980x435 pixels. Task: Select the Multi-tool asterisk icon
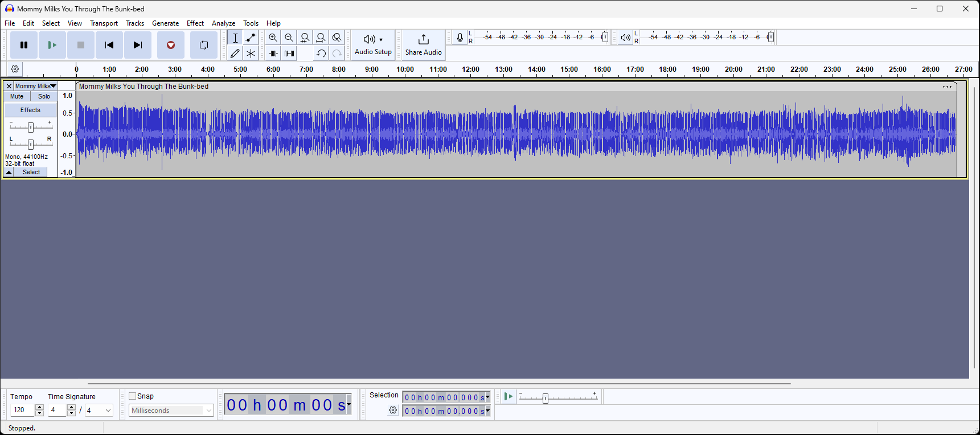click(x=251, y=54)
